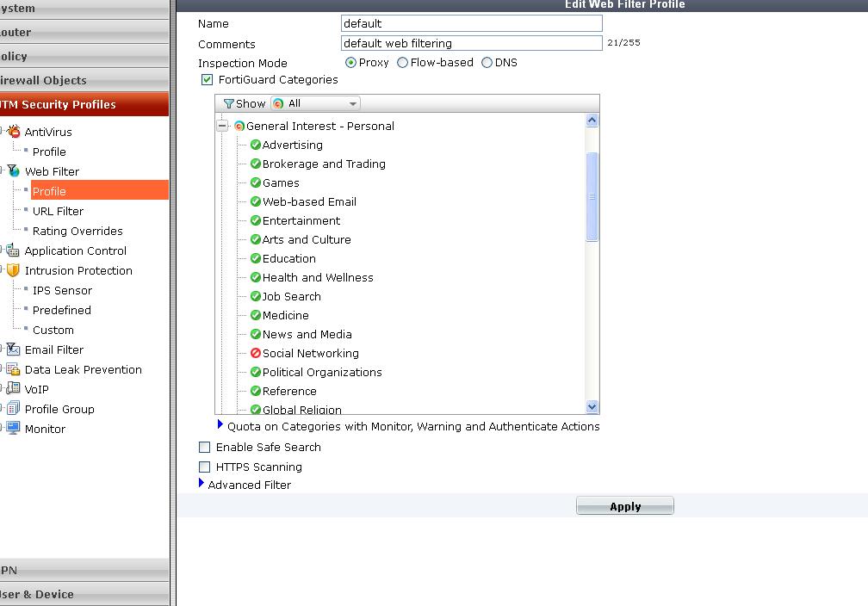Click the General Interest - Personal category icon
Screen dimensions: 868x606
(x=239, y=127)
